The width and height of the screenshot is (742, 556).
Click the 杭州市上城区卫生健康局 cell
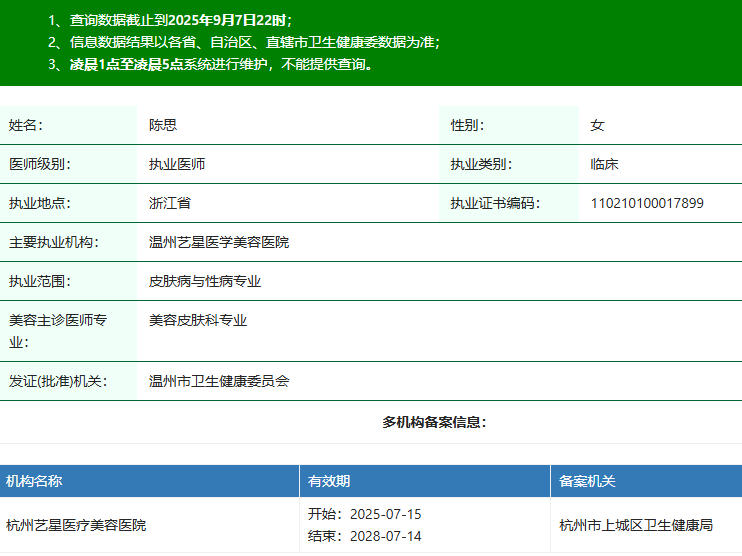(636, 525)
